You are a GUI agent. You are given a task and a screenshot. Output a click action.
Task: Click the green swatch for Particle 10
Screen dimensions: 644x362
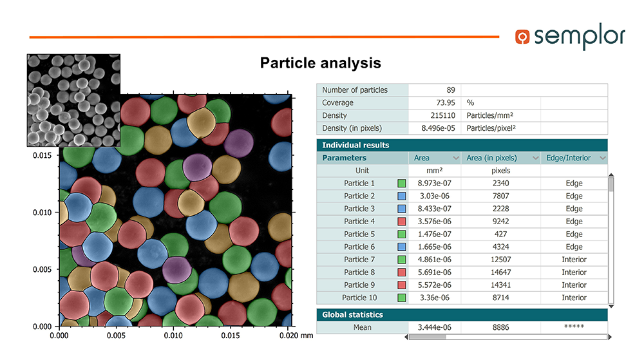click(x=402, y=298)
